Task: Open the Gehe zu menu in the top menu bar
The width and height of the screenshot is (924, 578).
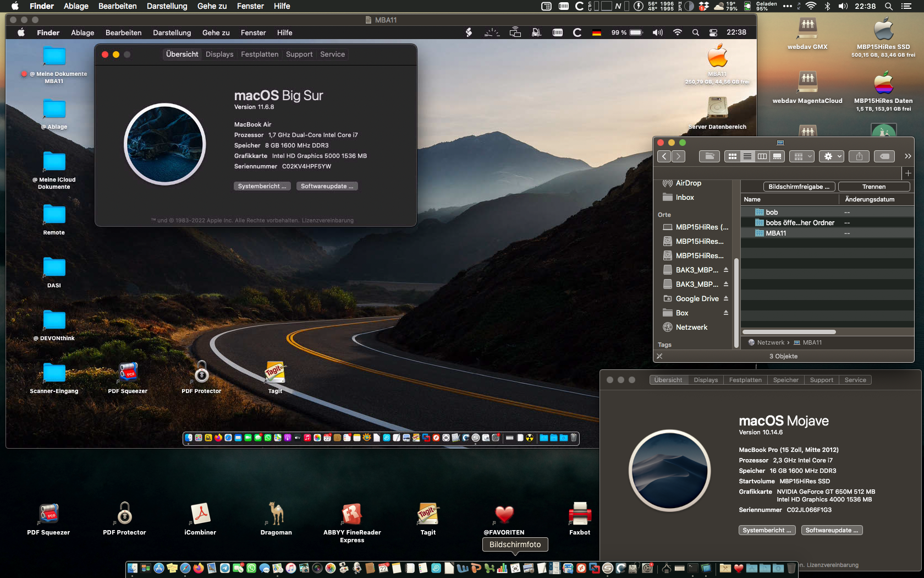Action: pyautogui.click(x=212, y=6)
